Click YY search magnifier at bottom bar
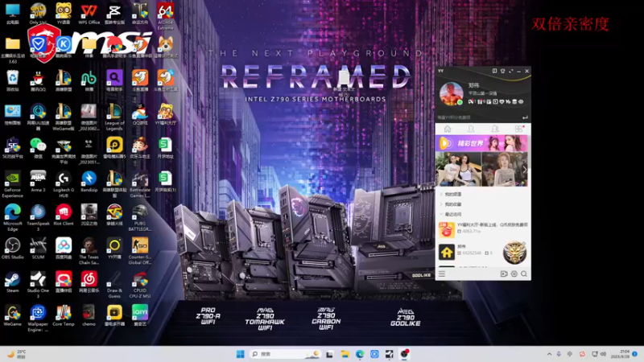Viewport: 644px width, 362px height. tap(524, 274)
